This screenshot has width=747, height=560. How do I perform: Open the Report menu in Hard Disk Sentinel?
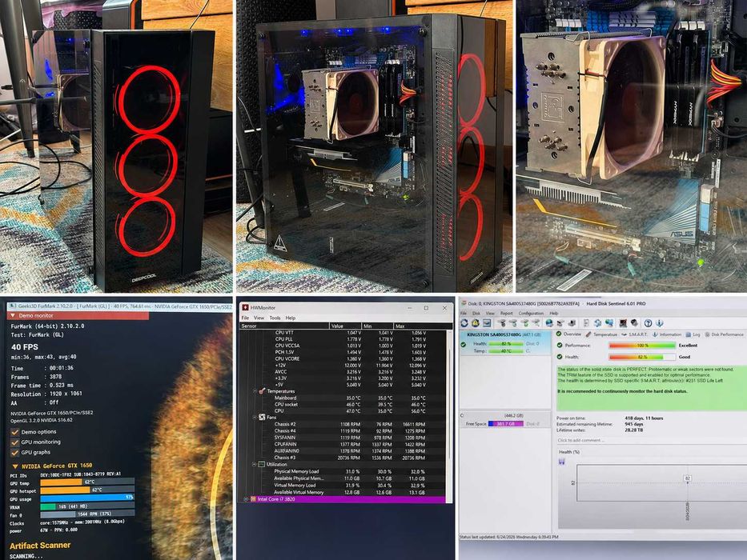tap(507, 314)
